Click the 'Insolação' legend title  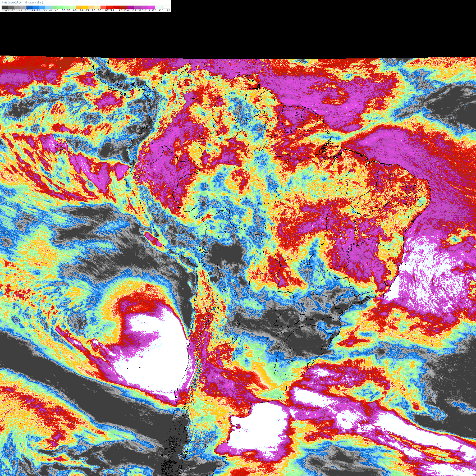[x=12, y=2]
